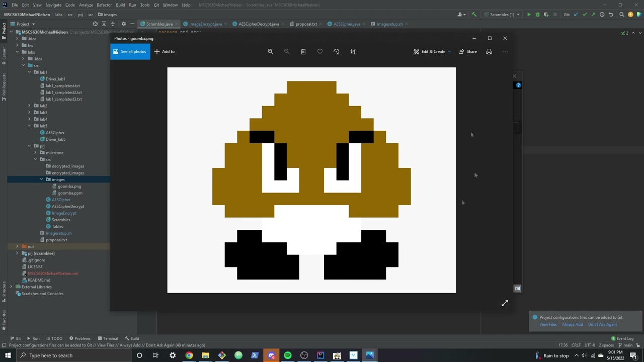The width and height of the screenshot is (644, 362).
Task: Click See all photos button
Action: [x=130, y=51]
